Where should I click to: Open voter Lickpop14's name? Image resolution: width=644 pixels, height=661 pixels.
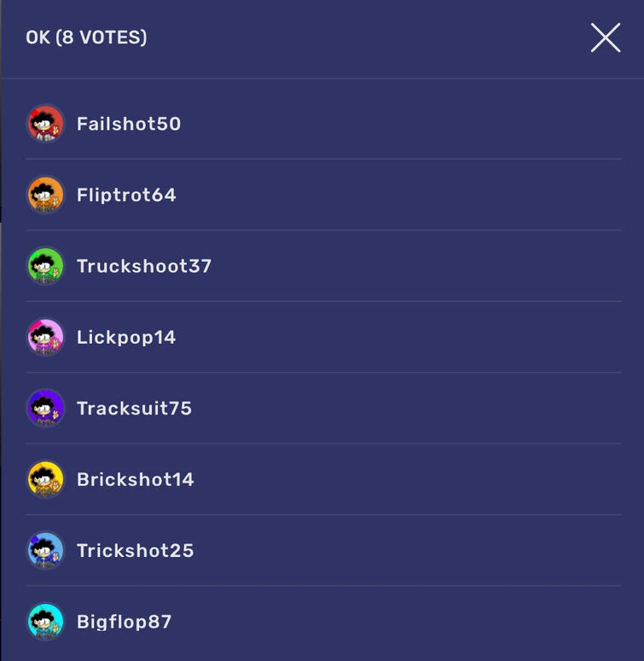tap(126, 338)
